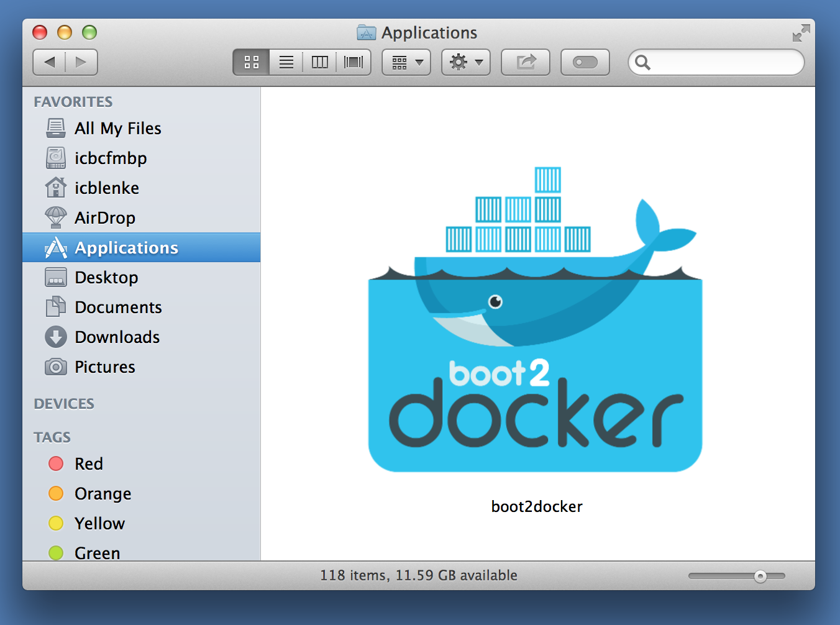Switch to list view
Viewport: 840px width, 625px height.
click(x=286, y=62)
